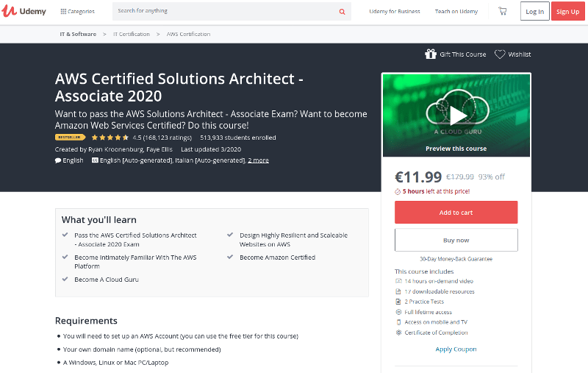Click the Full lifetime access icon
Screen dimensions: 588x373
pyautogui.click(x=398, y=312)
